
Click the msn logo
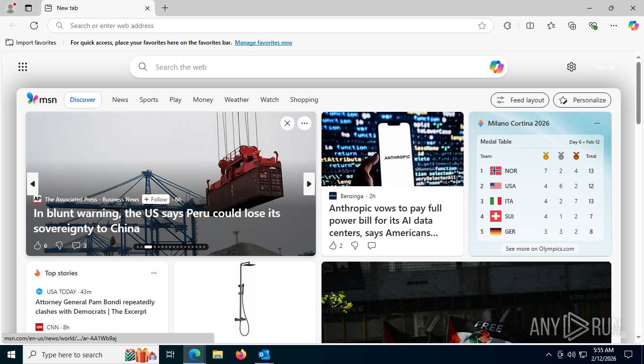42,99
